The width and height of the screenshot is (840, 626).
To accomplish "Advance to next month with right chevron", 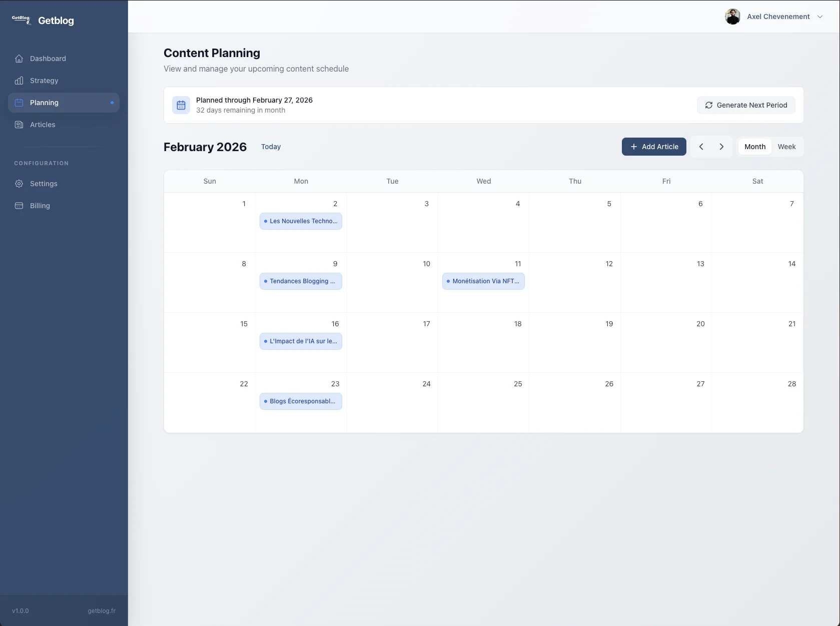I will pos(721,147).
